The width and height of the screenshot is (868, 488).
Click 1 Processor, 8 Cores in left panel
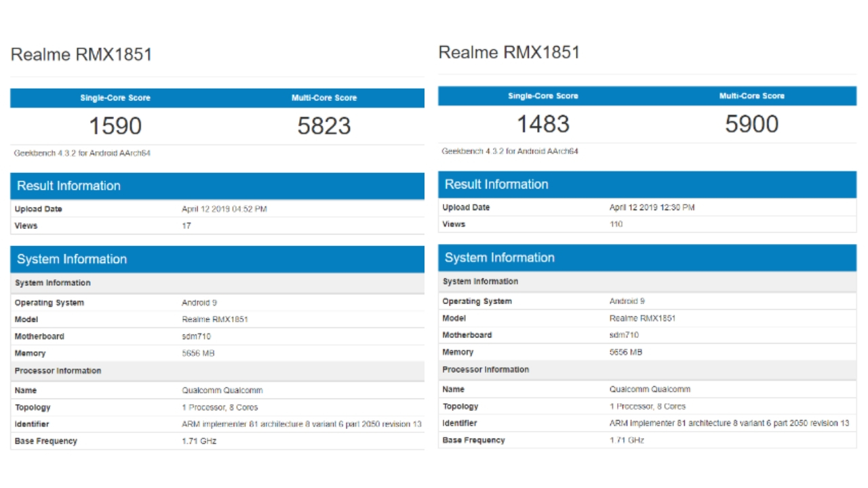tap(220, 407)
